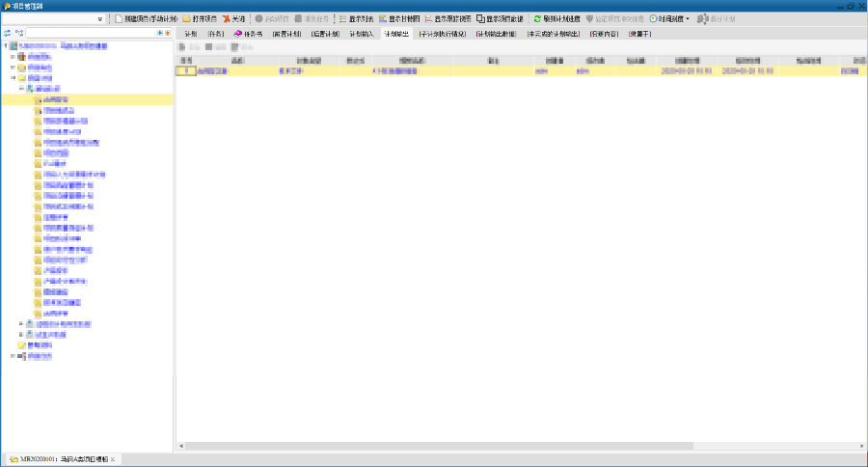Select the highlighted yellow folder in the tree
The width and height of the screenshot is (868, 467).
(x=55, y=99)
